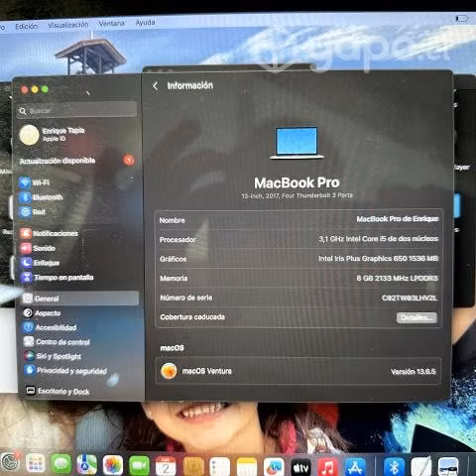Click Intel Iris Plus Graphics 650 value
Viewport: 476px width, 476px height.
378,259
